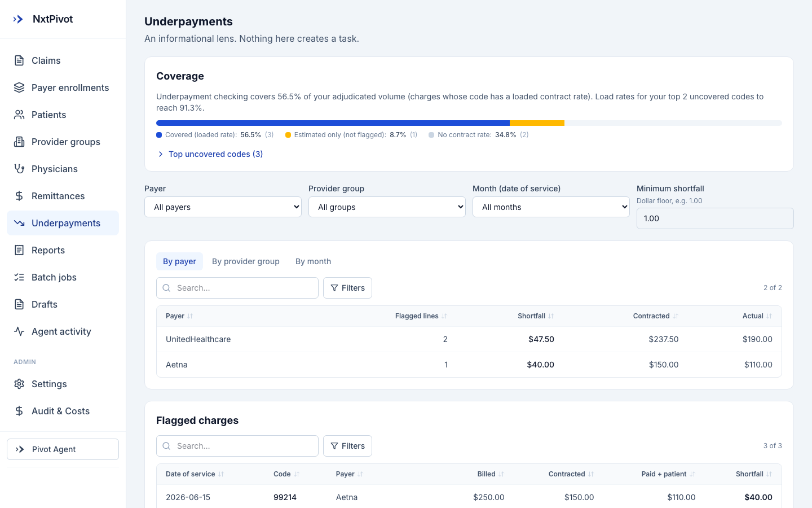Switch to the By provider group tab
This screenshot has width=812, height=508.
[246, 261]
